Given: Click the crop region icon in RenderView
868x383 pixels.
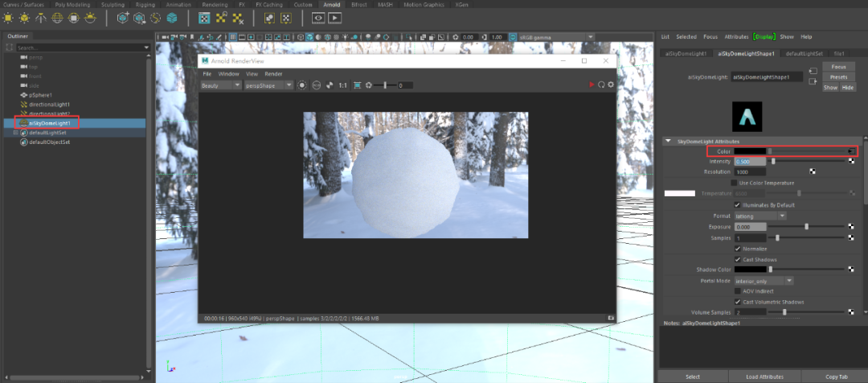Looking at the screenshot, I should coord(356,85).
